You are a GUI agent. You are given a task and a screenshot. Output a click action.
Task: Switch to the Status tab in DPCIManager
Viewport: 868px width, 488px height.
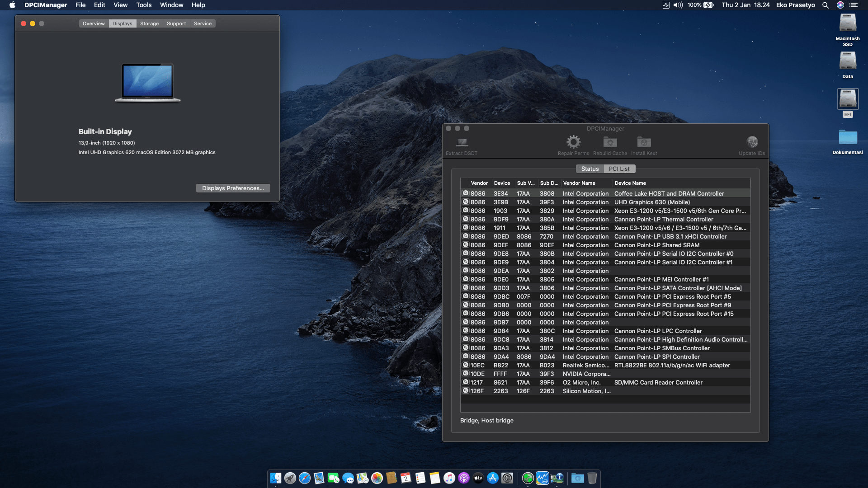[590, 169]
